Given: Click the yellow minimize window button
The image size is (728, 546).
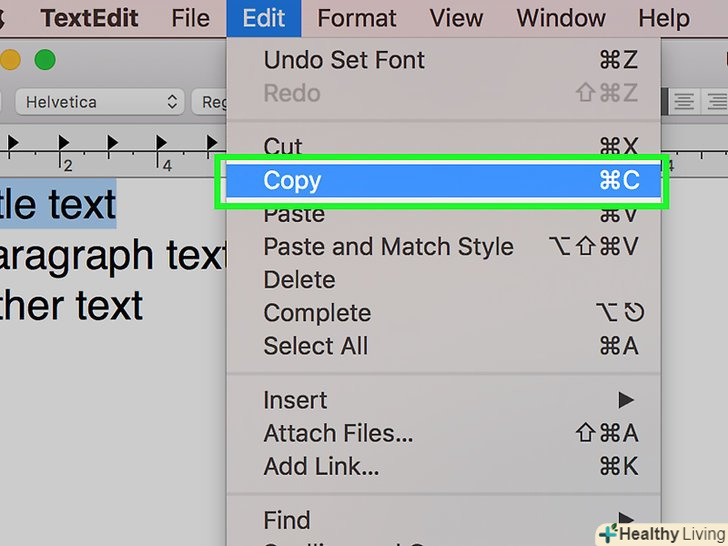Looking at the screenshot, I should 10,60.
